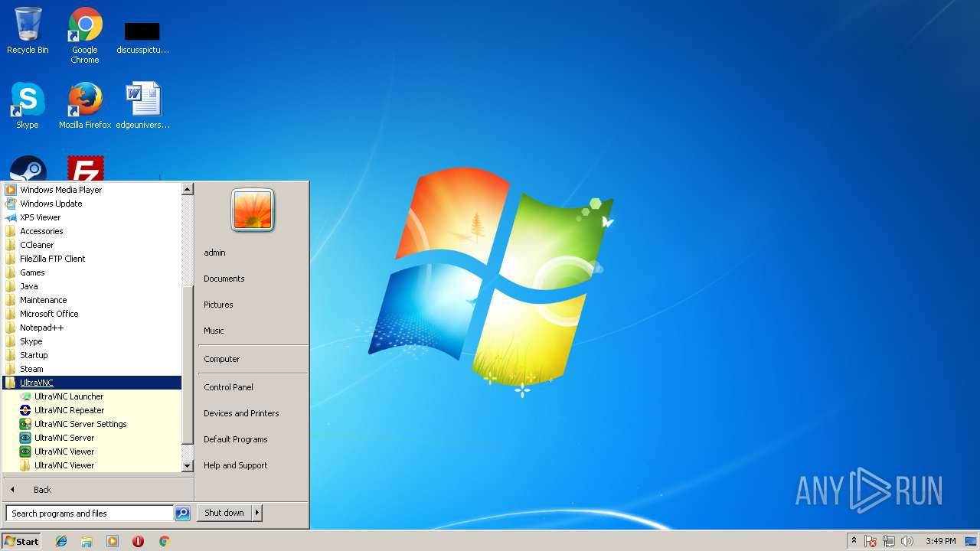Click the 3:49 PM clock
The width and height of the screenshot is (980, 551).
[x=940, y=541]
